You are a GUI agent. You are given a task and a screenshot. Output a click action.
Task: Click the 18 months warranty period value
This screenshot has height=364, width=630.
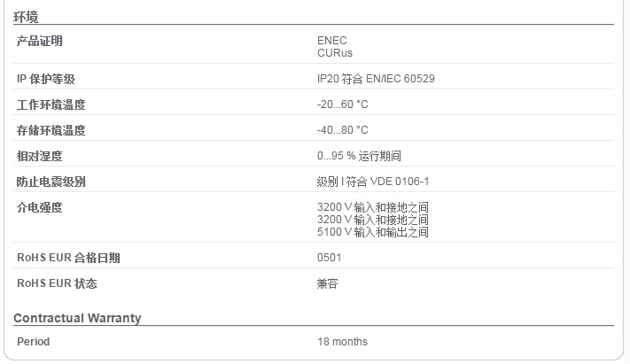point(342,342)
